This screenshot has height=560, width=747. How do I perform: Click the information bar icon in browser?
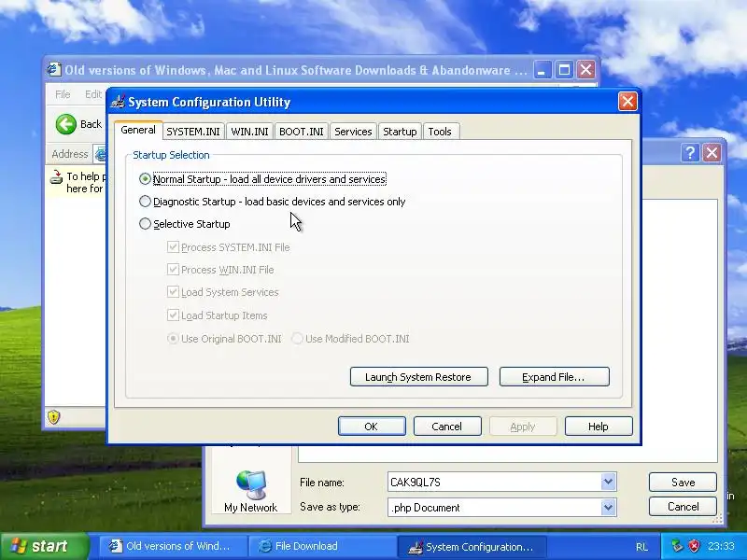[56, 177]
